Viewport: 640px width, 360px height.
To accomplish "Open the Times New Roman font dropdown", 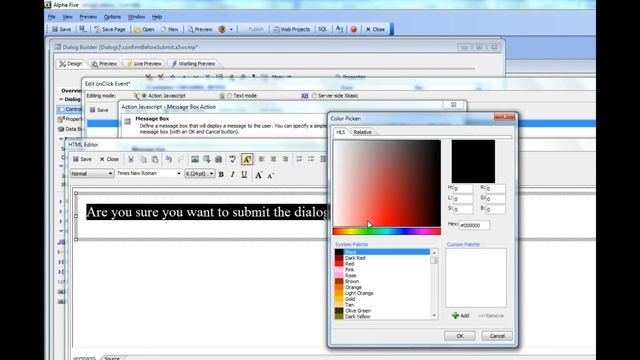I will coord(149,173).
